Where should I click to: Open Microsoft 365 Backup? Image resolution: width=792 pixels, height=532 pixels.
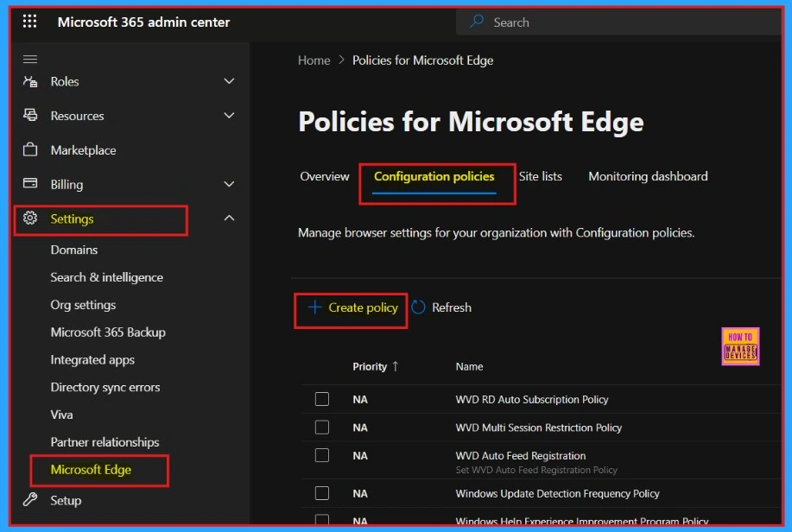point(108,332)
